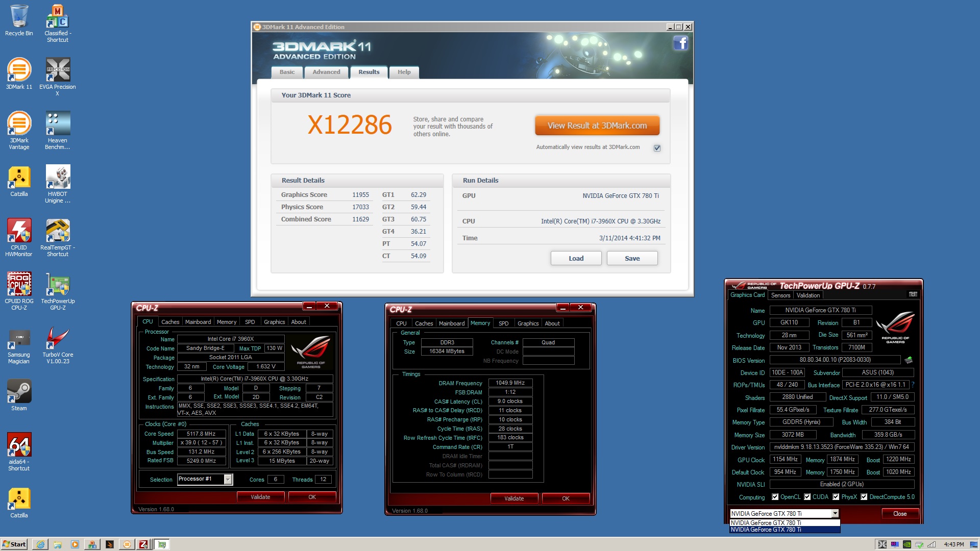The height and width of the screenshot is (551, 980).
Task: Toggle automatically view results at 3DMark.com checkbox
Action: tap(657, 148)
